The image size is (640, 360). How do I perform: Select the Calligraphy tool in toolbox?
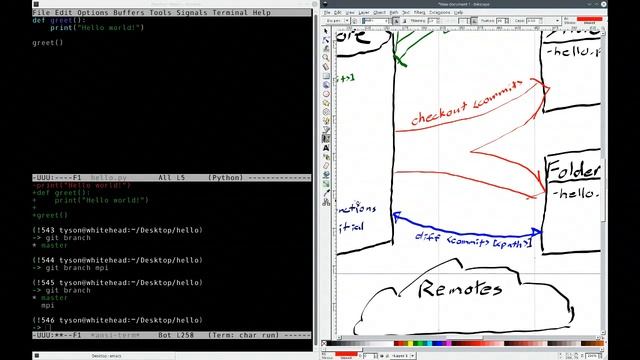tap(326, 139)
